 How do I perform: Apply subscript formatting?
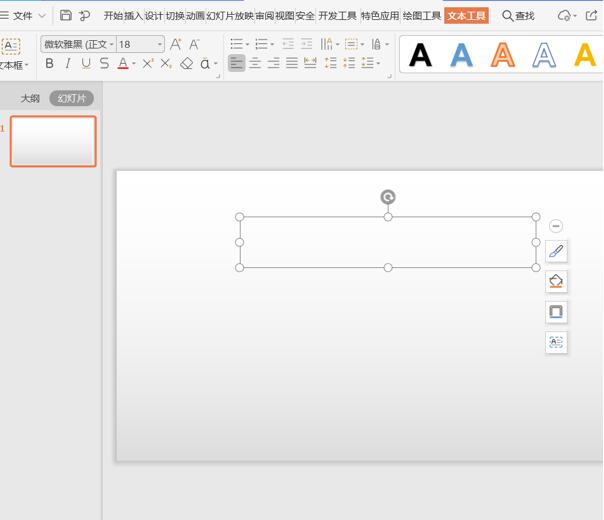click(166, 63)
